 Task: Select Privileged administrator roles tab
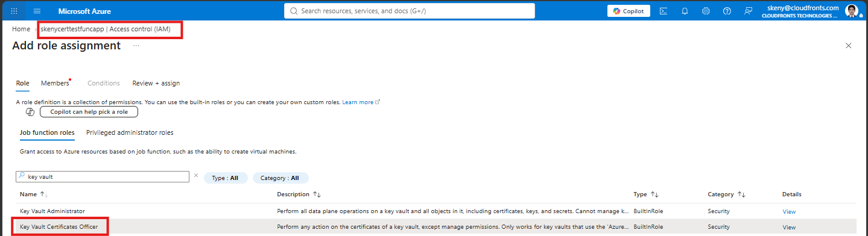(130, 132)
